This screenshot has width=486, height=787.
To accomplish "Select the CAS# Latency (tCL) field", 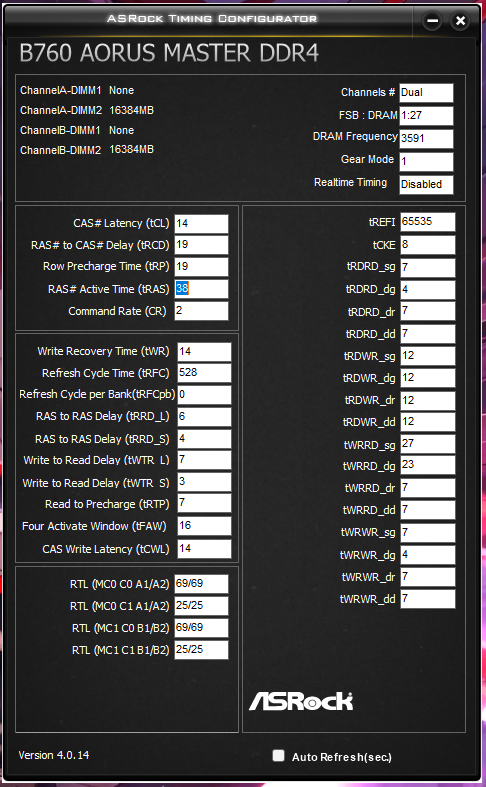I will [x=201, y=223].
